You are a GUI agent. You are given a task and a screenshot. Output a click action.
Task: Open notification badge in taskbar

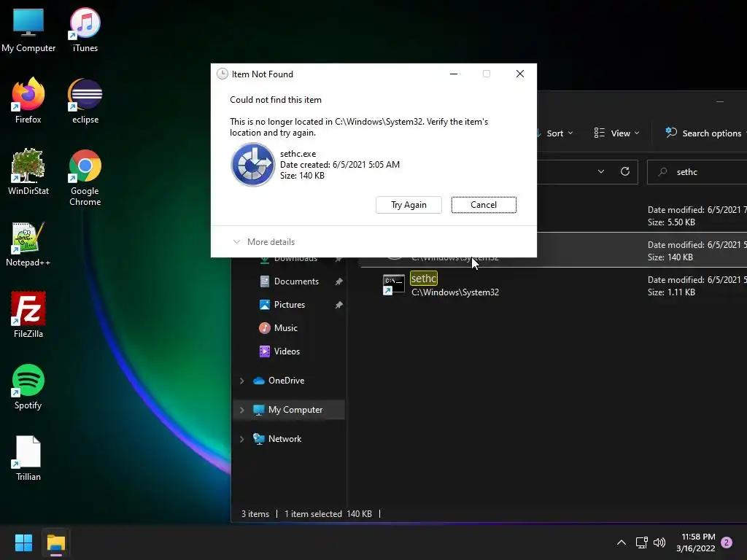point(727,542)
